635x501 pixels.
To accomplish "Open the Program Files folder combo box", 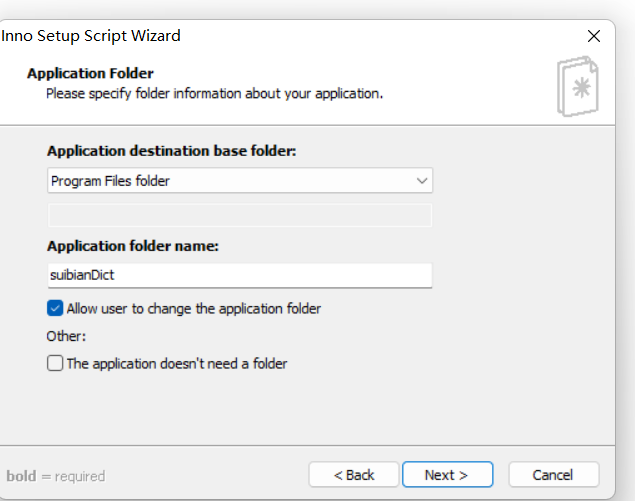I will click(x=240, y=181).
